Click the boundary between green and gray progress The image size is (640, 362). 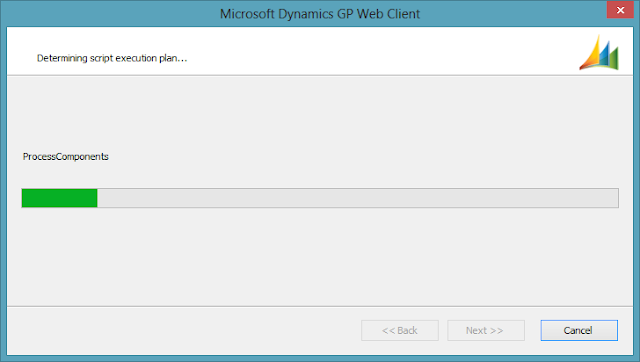(x=98, y=198)
